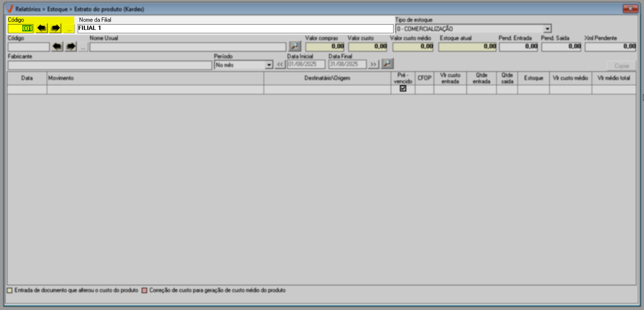644x310 pixels.
Task: Open the product lookup ellipsis button
Action: pos(83,47)
